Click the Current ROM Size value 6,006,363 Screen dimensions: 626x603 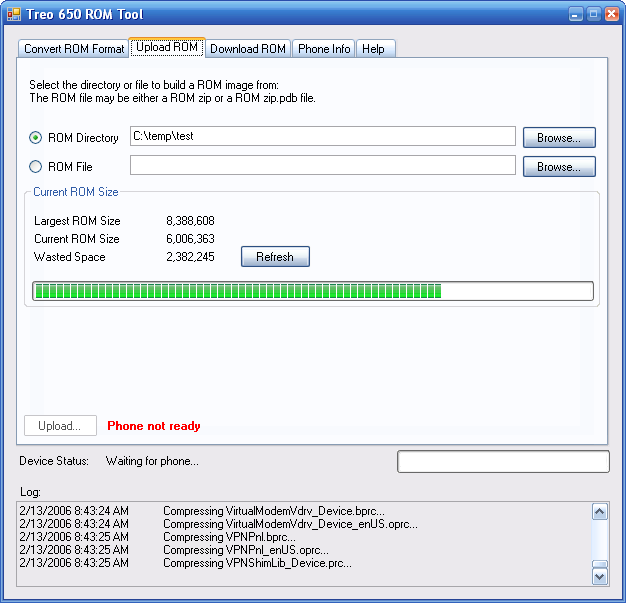pos(190,239)
